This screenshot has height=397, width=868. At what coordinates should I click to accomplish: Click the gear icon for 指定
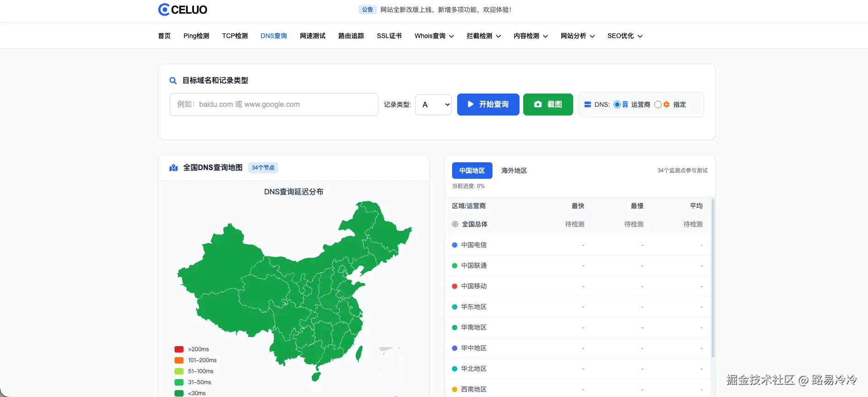[667, 105]
